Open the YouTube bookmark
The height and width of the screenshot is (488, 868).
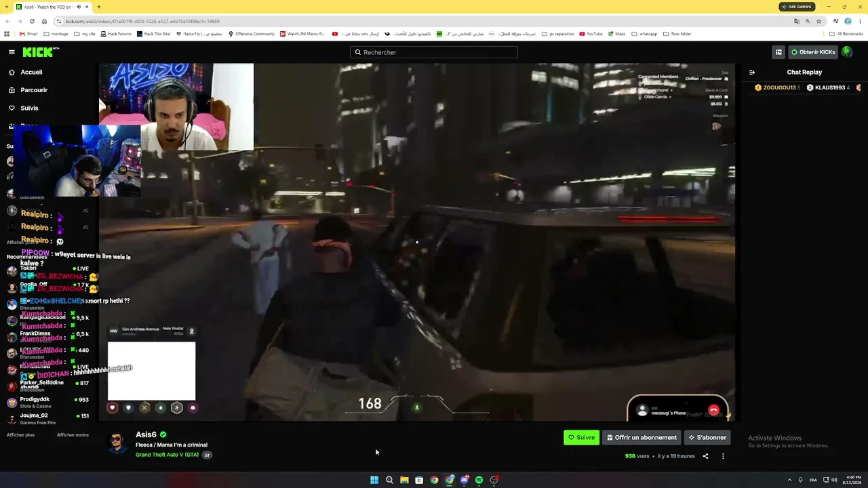[591, 34]
